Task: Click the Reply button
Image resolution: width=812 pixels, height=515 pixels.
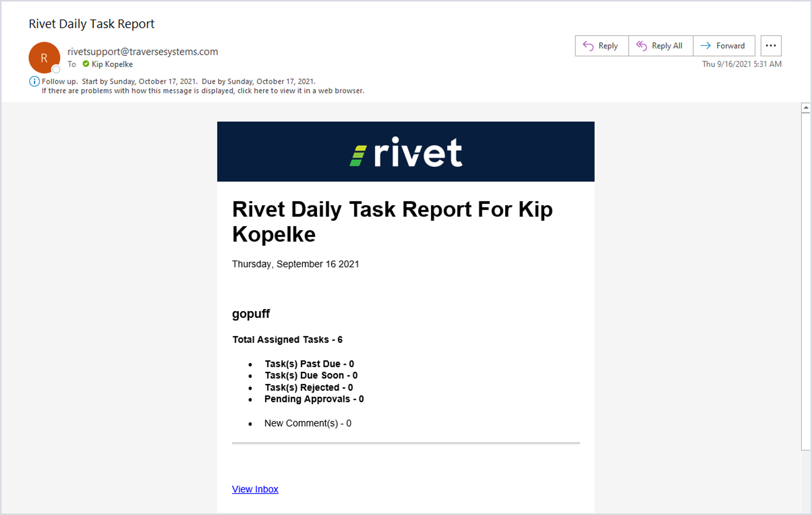Action: [x=602, y=46]
